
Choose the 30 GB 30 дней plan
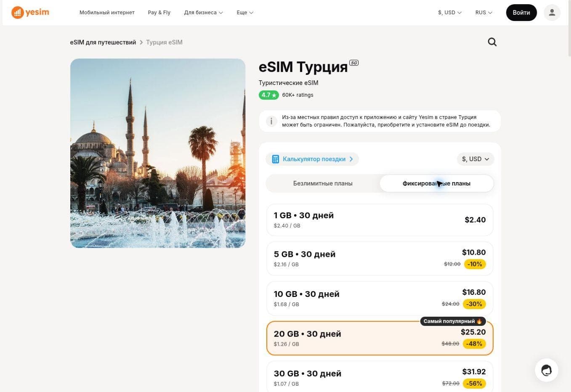[380, 377]
